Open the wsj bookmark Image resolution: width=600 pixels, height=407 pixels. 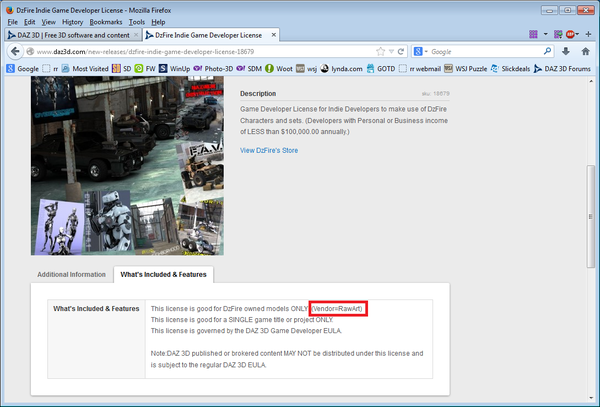pos(307,68)
